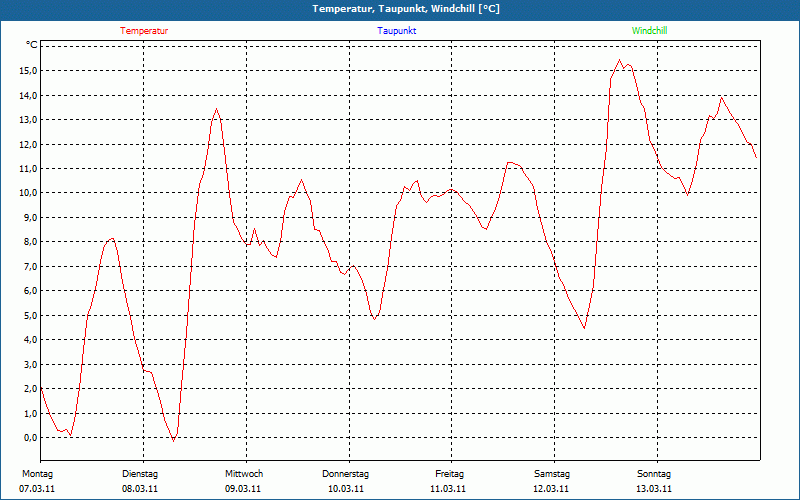The width and height of the screenshot is (800, 500).
Task: Click the Freitag day label
Action: tap(449, 474)
